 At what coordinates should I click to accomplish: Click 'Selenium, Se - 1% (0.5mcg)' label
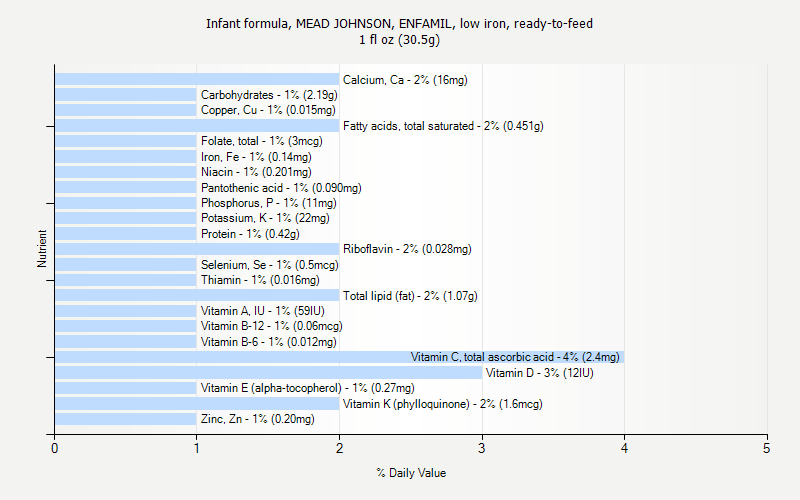(269, 265)
